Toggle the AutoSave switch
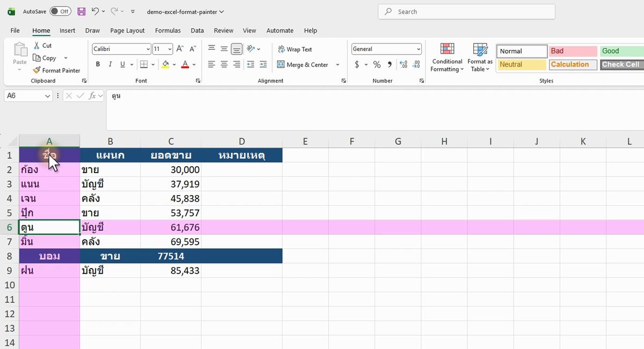The height and width of the screenshot is (349, 644). tap(60, 11)
